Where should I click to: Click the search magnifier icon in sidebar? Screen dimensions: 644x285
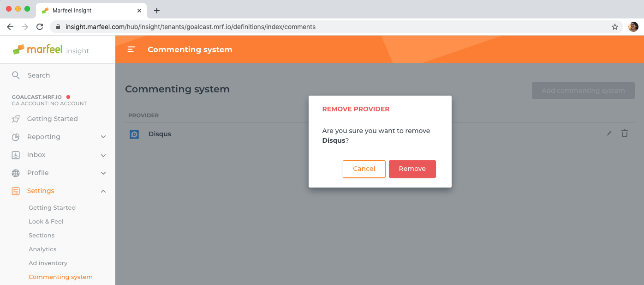(16, 75)
